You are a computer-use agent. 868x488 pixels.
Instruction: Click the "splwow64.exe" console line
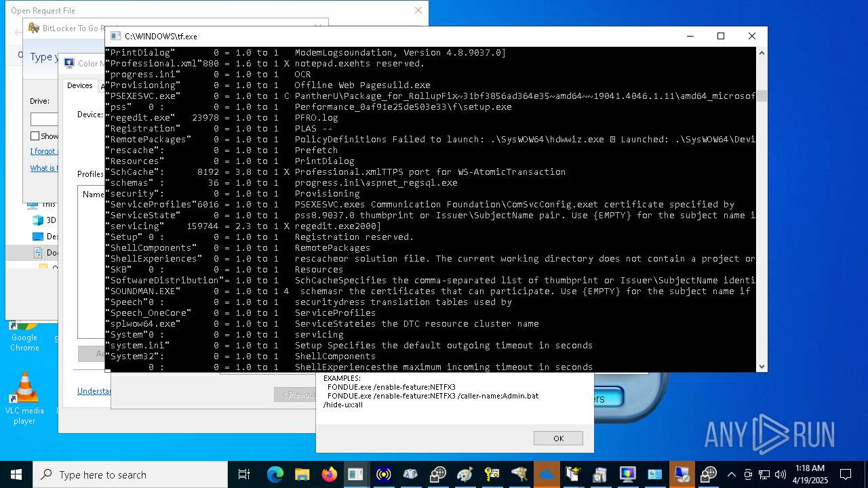pyautogui.click(x=430, y=323)
